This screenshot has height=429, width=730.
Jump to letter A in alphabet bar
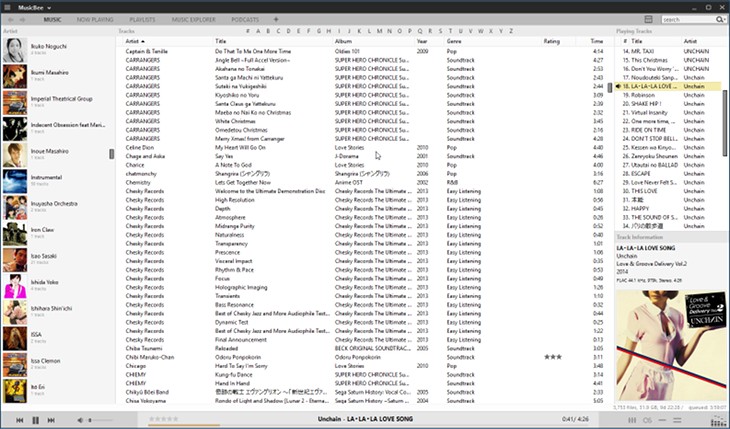point(258,31)
